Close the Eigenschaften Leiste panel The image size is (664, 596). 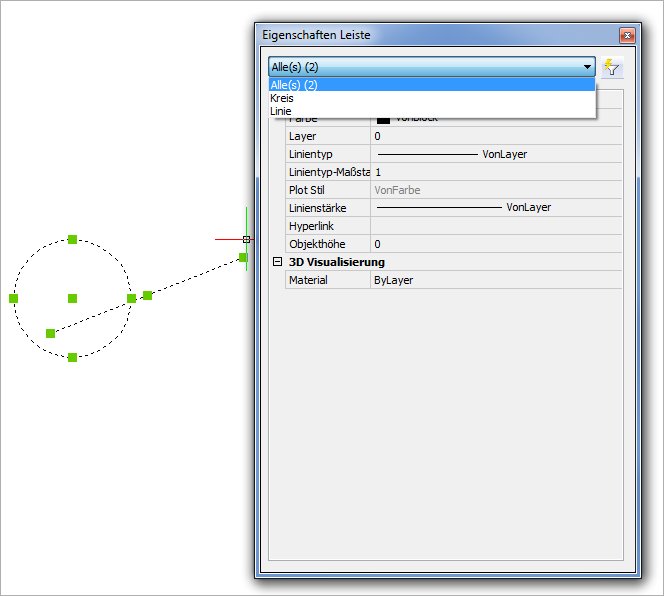[x=627, y=35]
